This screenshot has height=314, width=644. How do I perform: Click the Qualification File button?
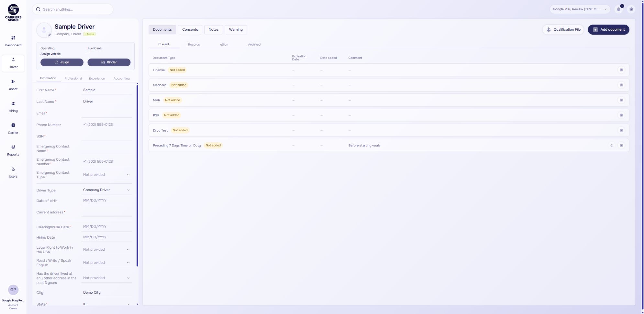point(563,29)
